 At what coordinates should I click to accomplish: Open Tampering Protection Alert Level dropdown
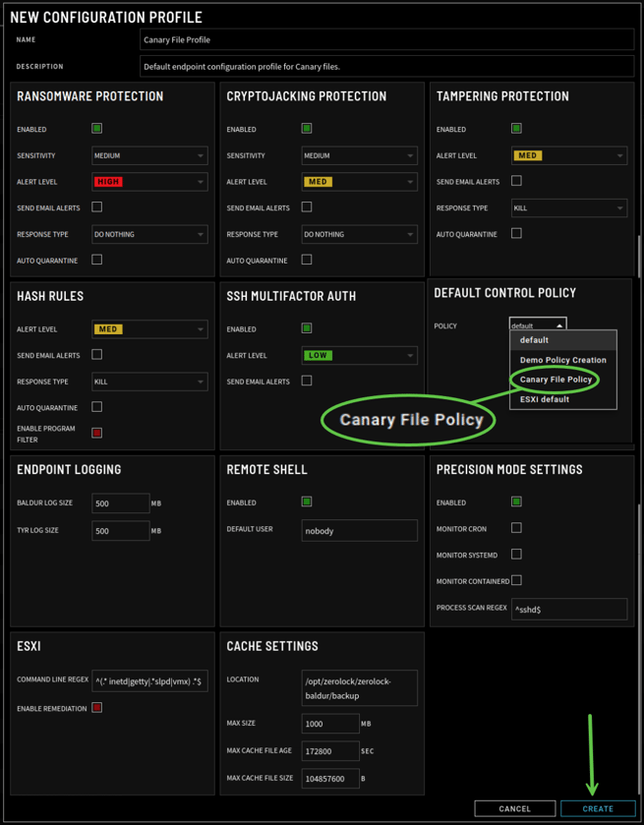569,155
